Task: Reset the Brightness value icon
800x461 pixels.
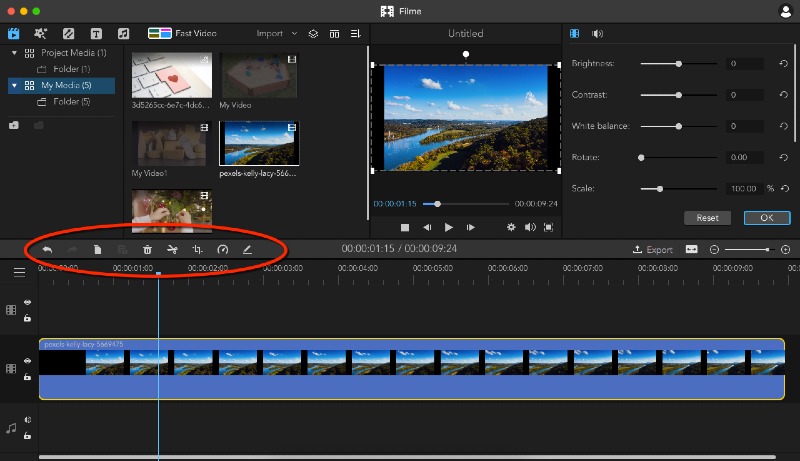Action: 784,64
